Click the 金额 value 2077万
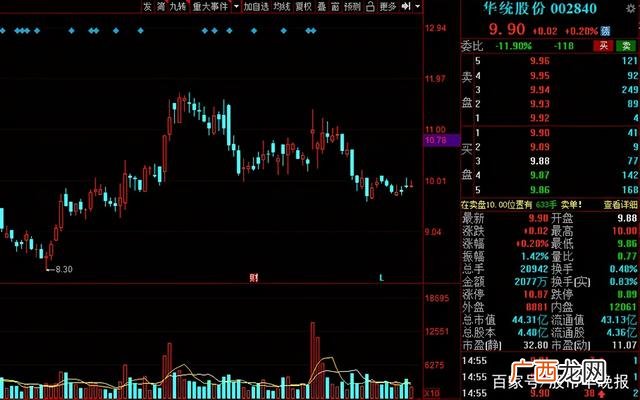640x400 pixels. click(531, 282)
